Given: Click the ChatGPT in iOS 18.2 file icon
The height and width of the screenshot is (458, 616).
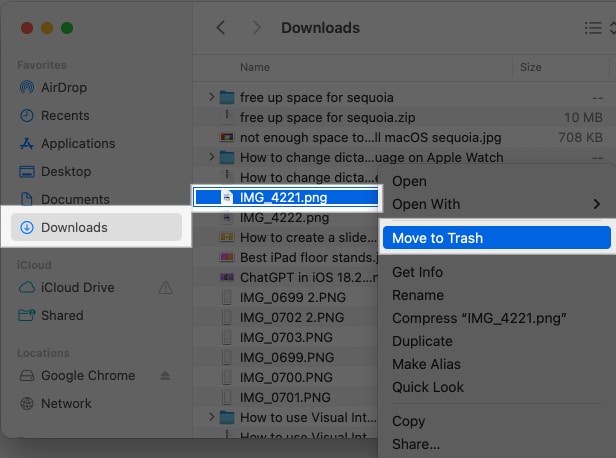Looking at the screenshot, I should click(227, 277).
